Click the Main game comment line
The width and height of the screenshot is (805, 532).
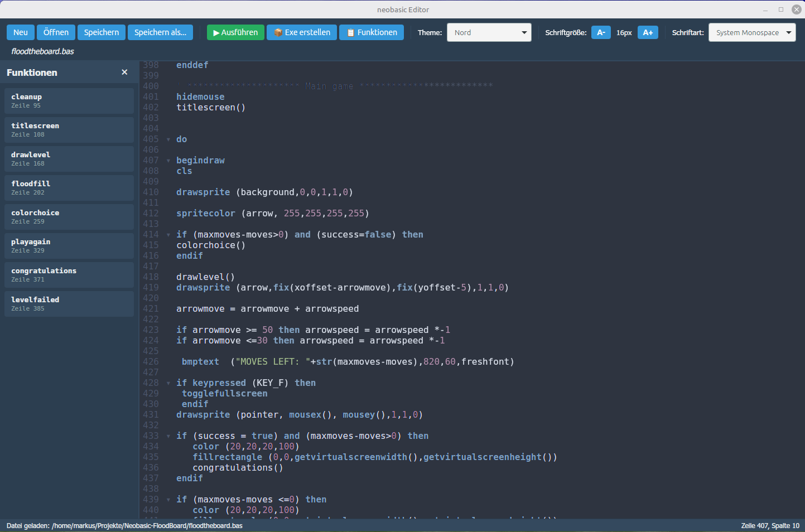click(x=335, y=86)
